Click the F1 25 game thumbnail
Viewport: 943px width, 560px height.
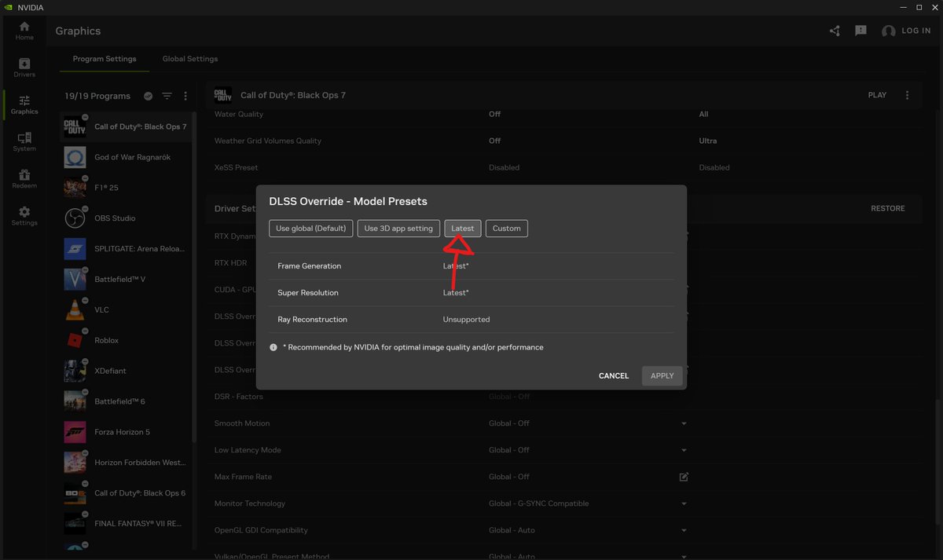(75, 188)
